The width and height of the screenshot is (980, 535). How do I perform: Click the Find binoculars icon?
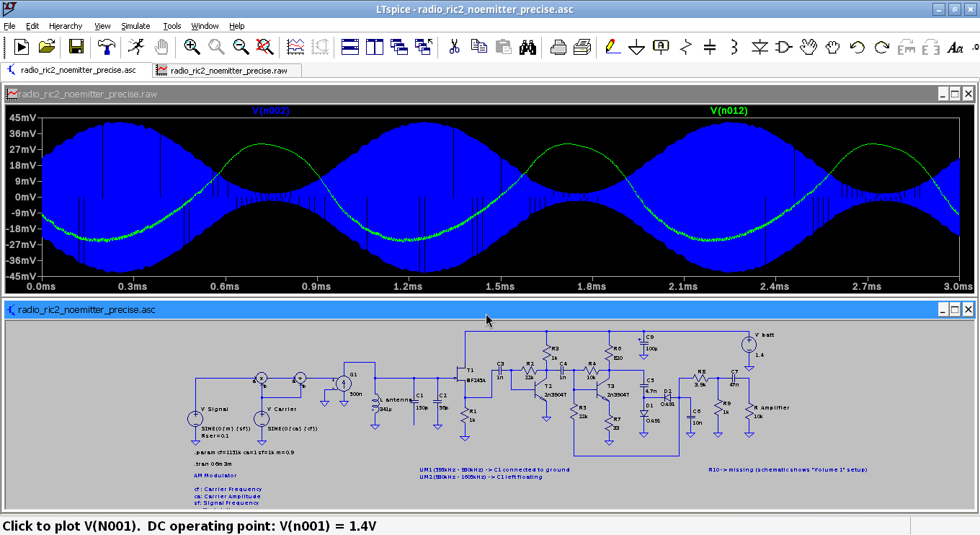(528, 47)
